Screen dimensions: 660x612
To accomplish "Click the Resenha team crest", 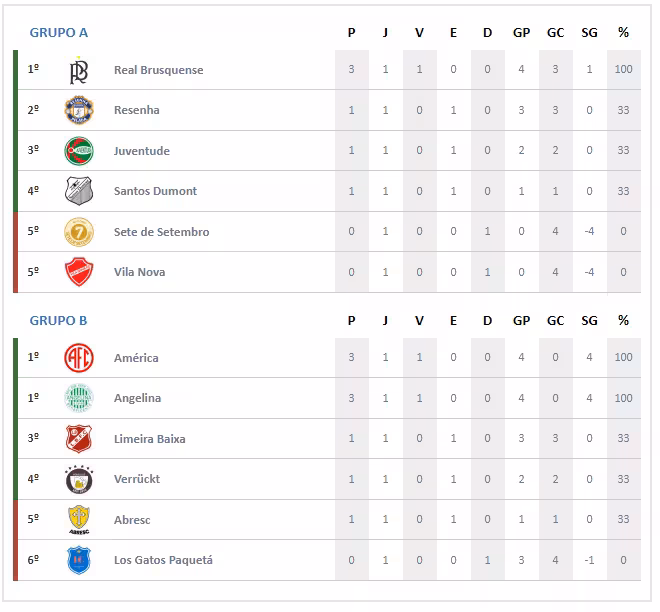I will [x=78, y=110].
